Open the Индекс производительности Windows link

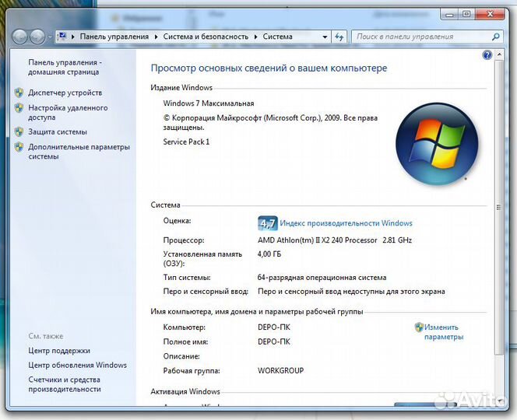(x=346, y=223)
